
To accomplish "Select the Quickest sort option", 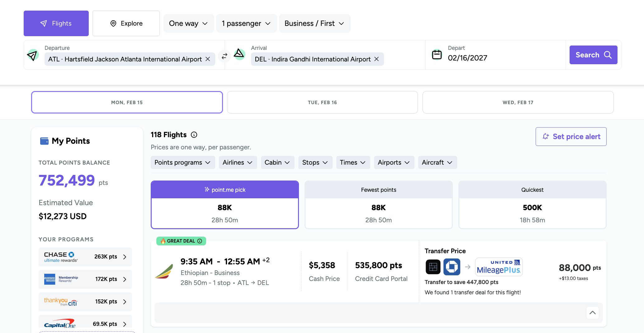I will point(533,205).
